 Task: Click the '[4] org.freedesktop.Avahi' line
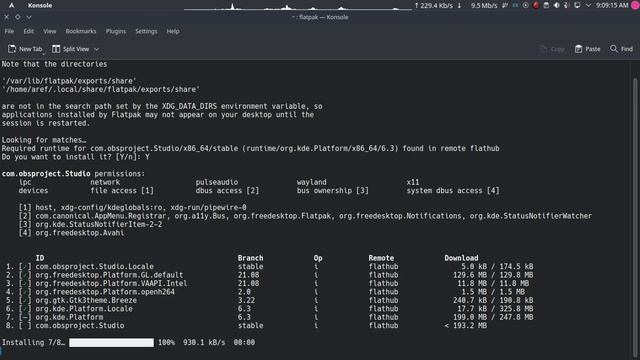(71, 233)
